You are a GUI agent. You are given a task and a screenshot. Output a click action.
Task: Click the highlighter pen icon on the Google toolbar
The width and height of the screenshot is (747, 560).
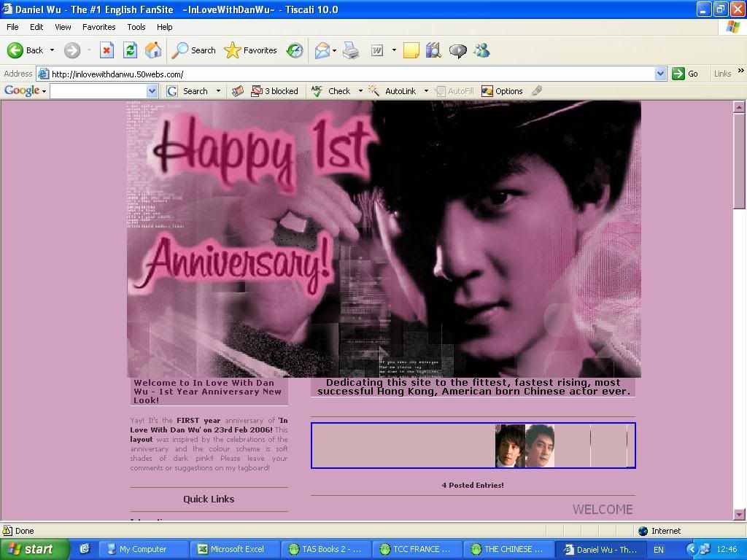coord(537,90)
